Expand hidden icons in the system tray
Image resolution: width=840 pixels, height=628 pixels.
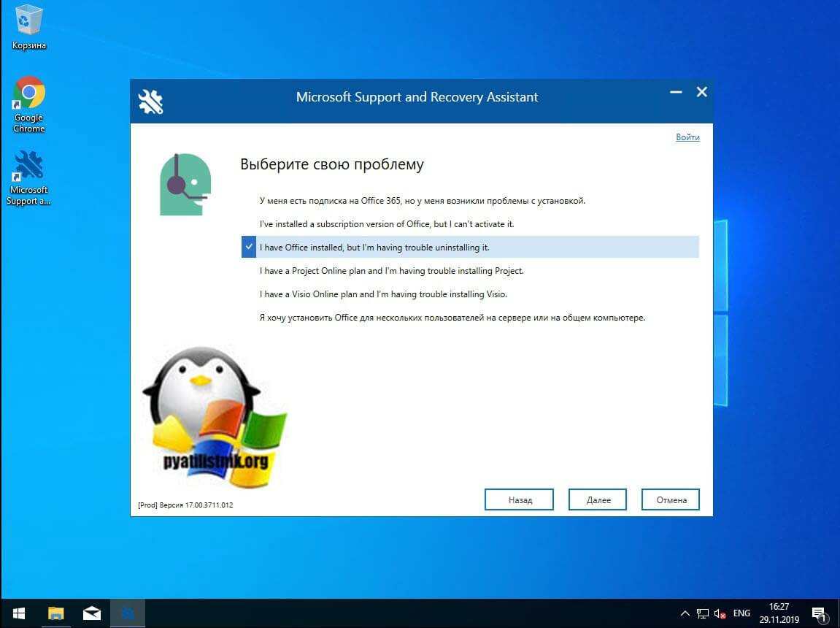click(685, 613)
